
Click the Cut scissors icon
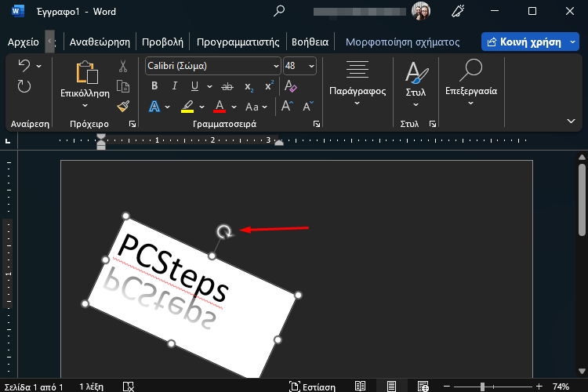(x=123, y=66)
